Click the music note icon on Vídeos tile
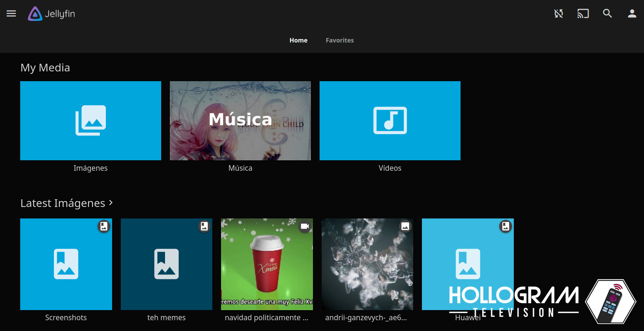Image resolution: width=644 pixels, height=331 pixels. [x=390, y=121]
